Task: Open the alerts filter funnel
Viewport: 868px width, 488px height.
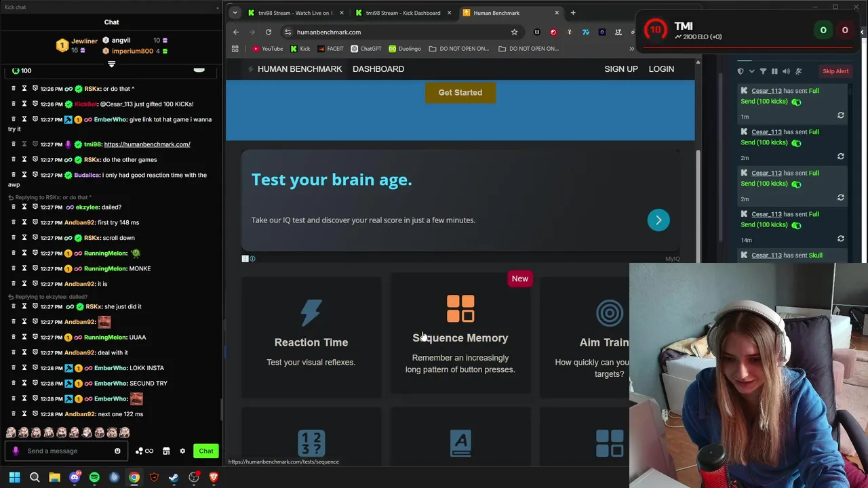Action: (763, 71)
